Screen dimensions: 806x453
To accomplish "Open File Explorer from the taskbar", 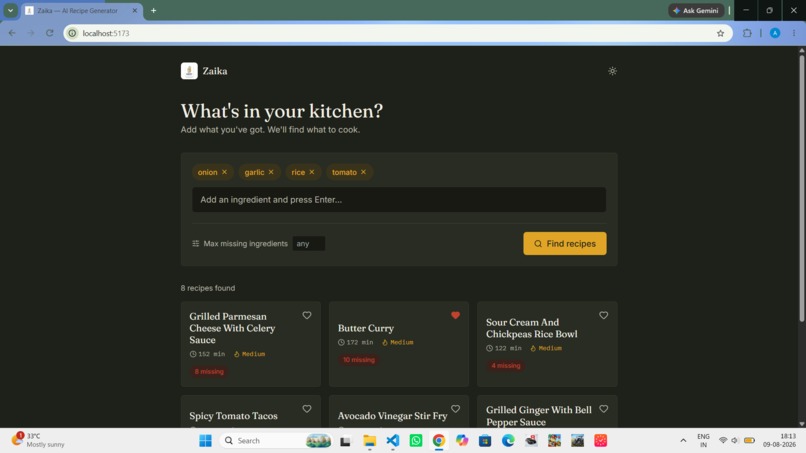I will (x=369, y=441).
